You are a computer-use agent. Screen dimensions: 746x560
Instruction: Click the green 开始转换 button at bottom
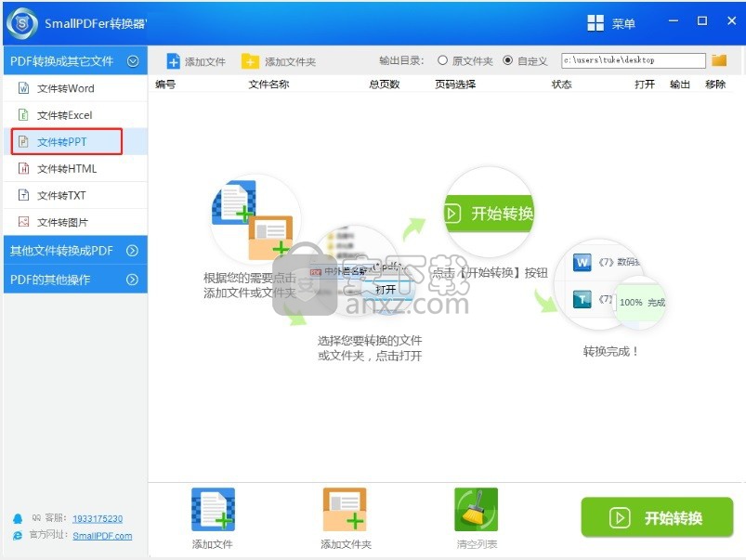[657, 517]
